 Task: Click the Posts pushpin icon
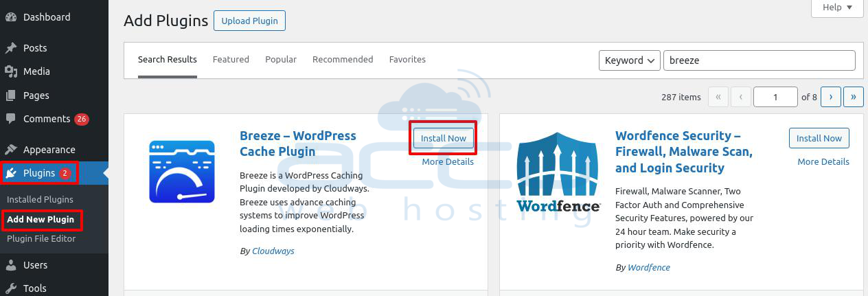click(x=11, y=48)
